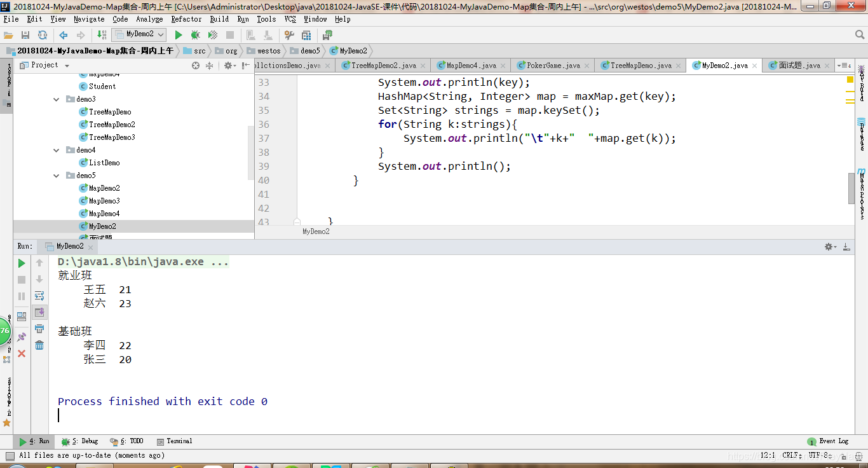
Task: Open the Project panel gear settings
Action: [229, 65]
